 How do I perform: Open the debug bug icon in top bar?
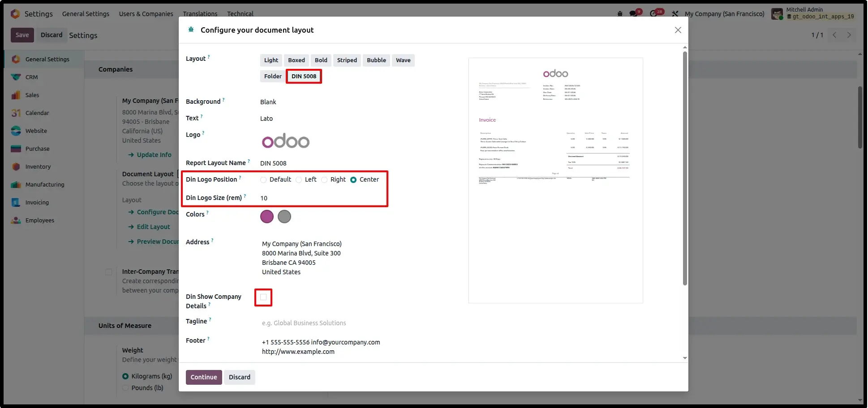(x=620, y=14)
